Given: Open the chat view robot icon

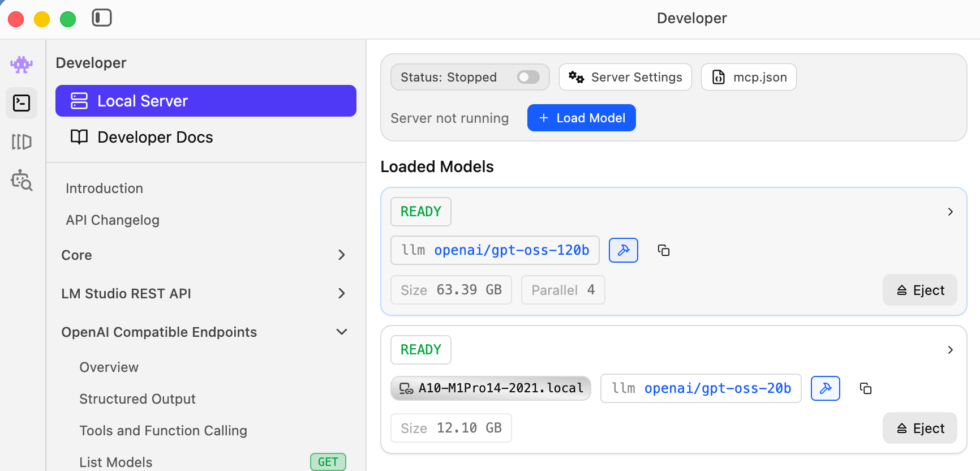Looking at the screenshot, I should pos(22,65).
